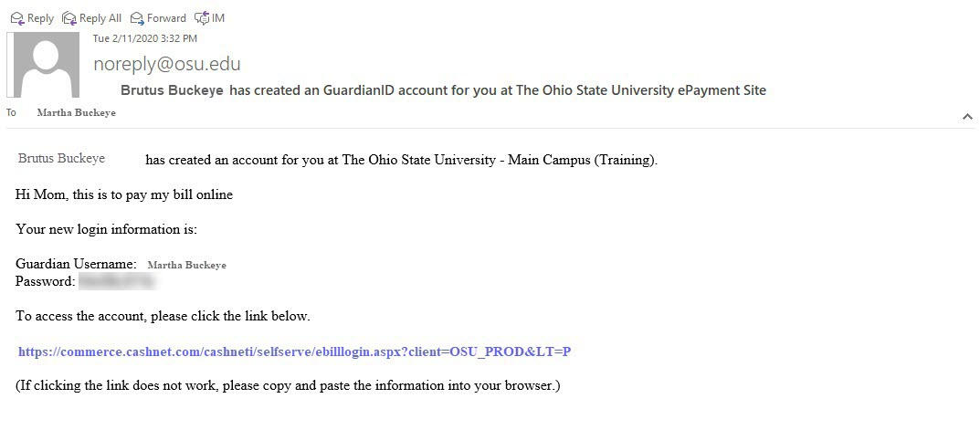
Task: Click the Brutus Buckeye name in body
Action: 61,158
